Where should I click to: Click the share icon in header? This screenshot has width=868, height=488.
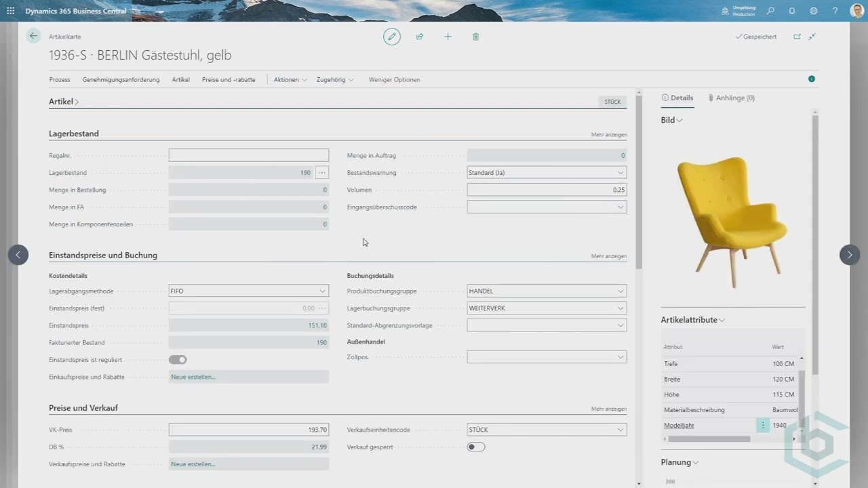[420, 37]
